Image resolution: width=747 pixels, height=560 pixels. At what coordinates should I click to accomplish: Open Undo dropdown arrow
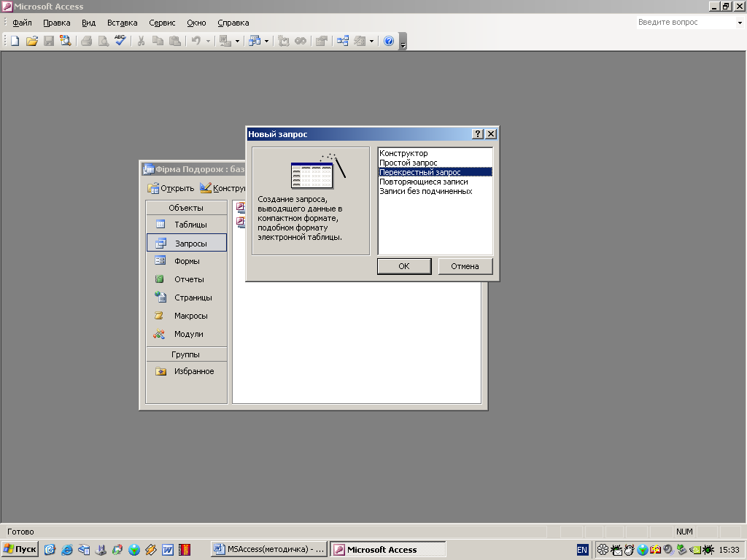coord(208,42)
